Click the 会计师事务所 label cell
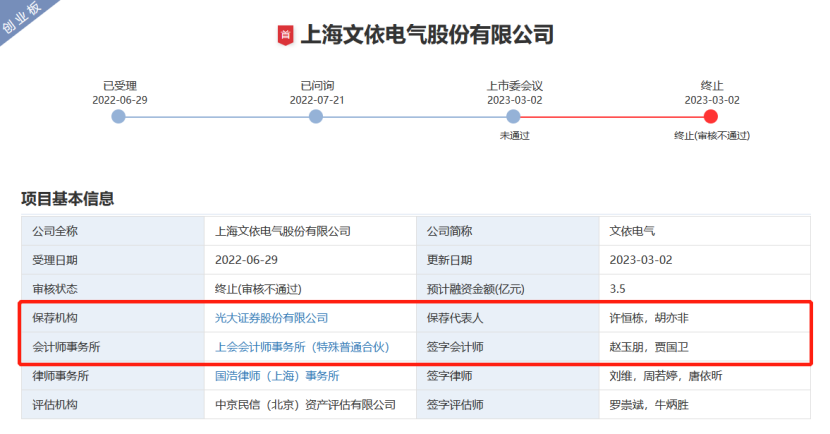Viewport: 830px width, 434px height. pos(113,347)
